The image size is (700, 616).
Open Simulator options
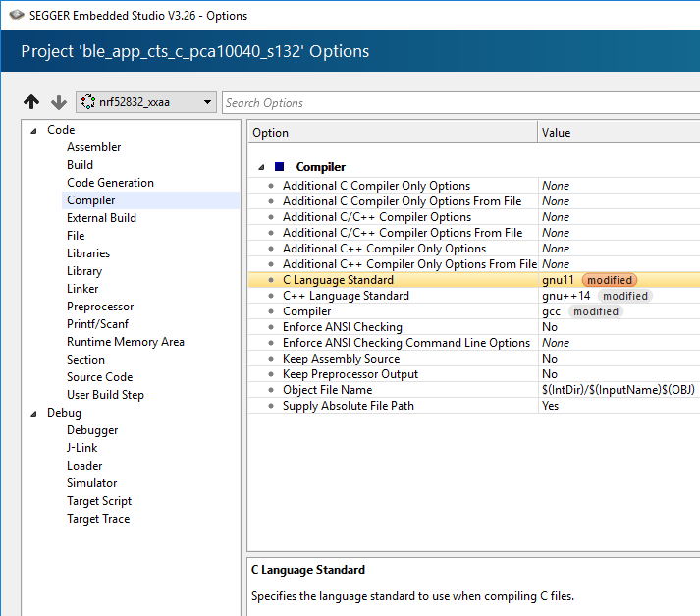(92, 483)
